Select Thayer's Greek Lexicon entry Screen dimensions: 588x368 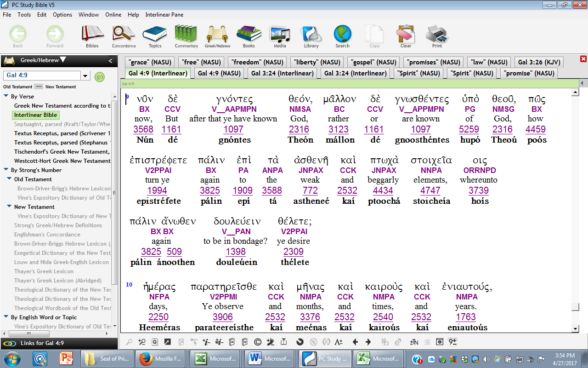(x=44, y=271)
